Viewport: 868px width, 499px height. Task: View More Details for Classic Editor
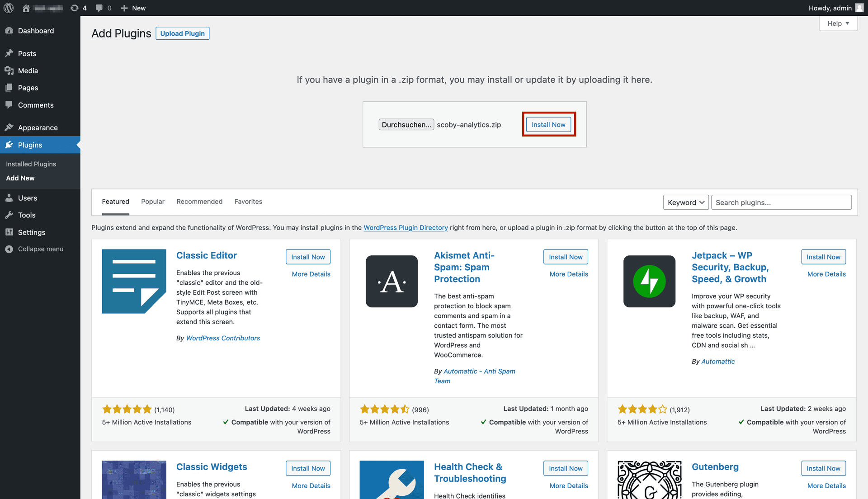(311, 274)
